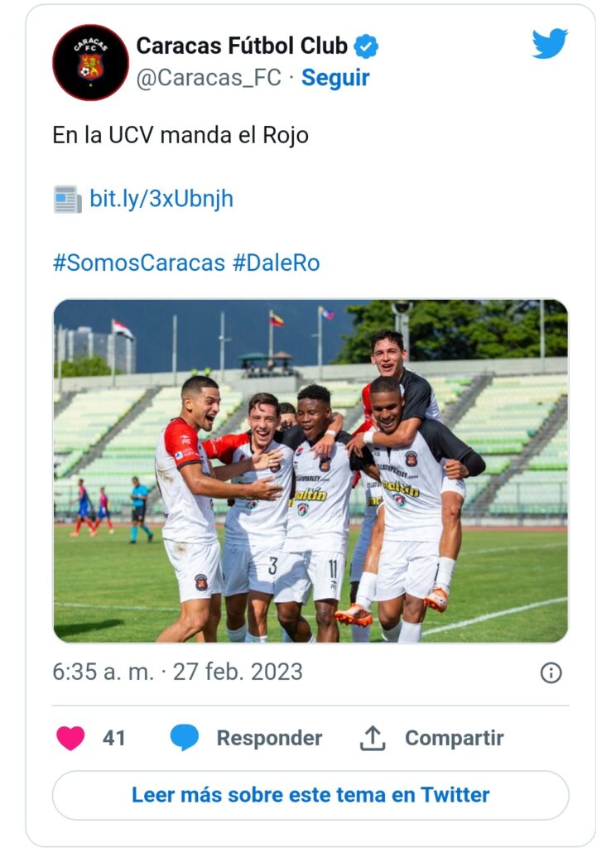Screen dimensions: 616x848
Task: Follow the account via Seguir
Action: point(335,78)
